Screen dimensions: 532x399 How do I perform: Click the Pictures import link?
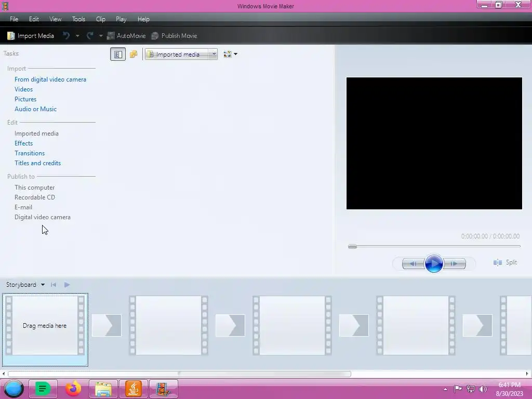[x=25, y=99]
